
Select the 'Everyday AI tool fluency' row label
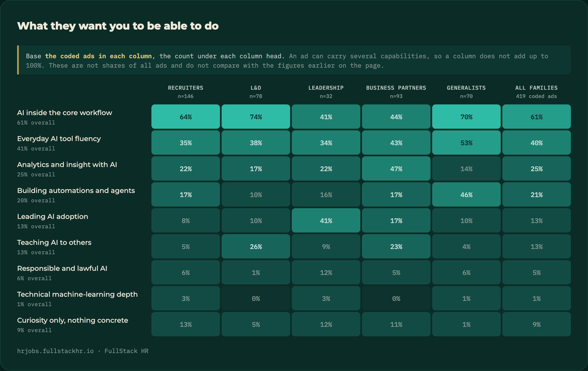coord(59,139)
